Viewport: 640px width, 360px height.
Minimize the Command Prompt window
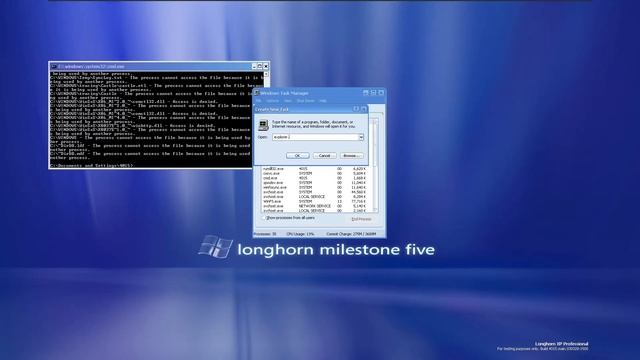tap(254, 66)
